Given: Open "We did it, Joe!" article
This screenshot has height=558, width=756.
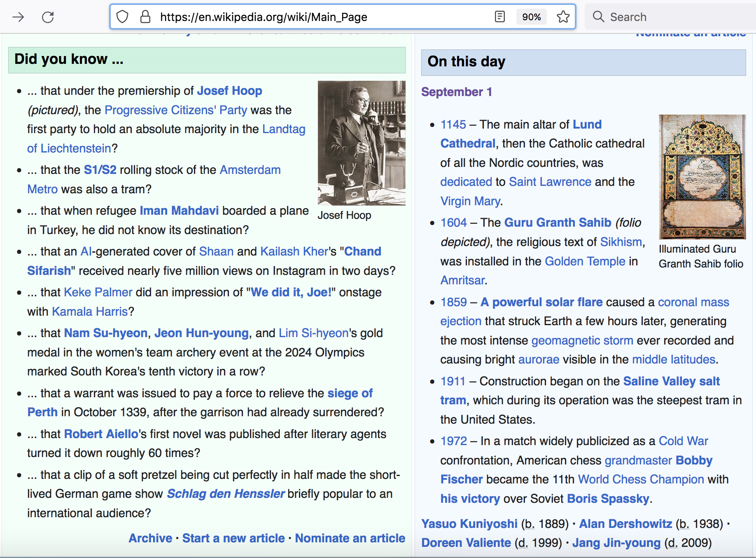Looking at the screenshot, I should pos(291,292).
